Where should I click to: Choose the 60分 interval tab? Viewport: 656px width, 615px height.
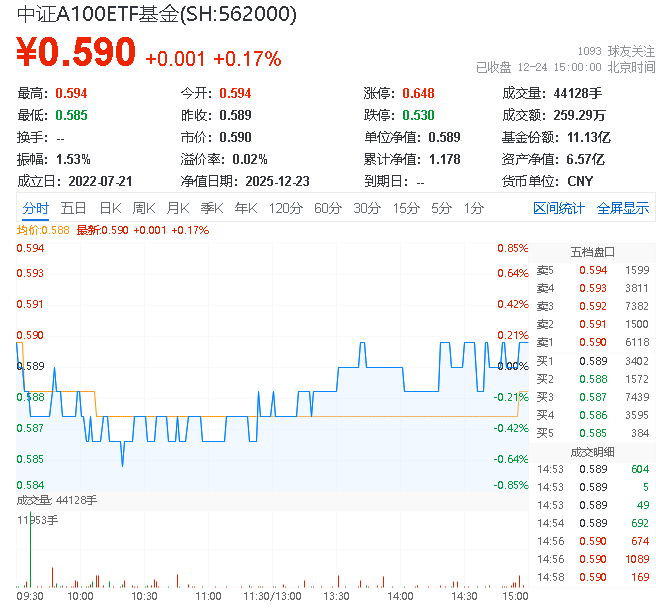tap(327, 208)
